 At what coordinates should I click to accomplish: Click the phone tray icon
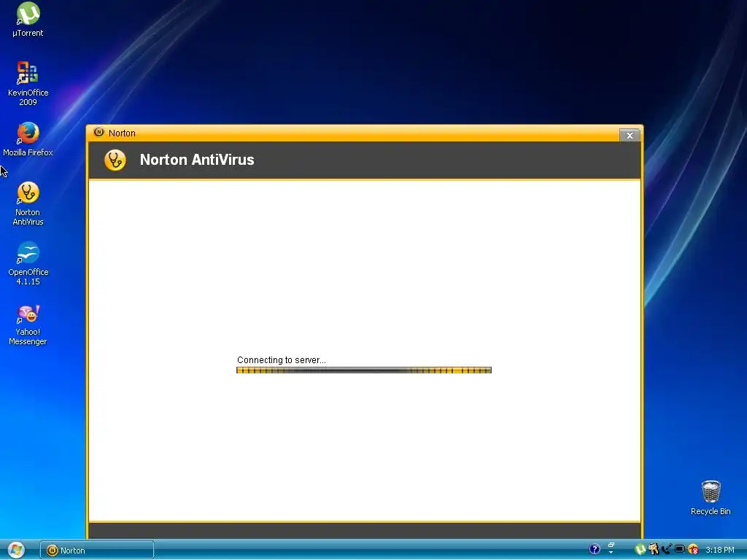click(x=667, y=550)
